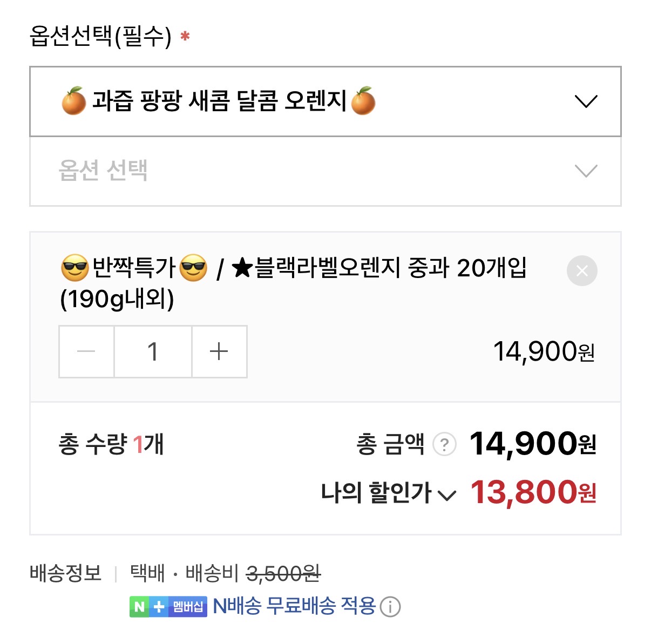Click the question mark icon beside 총 금액
Viewport: 651px width, 644px height.
[444, 445]
